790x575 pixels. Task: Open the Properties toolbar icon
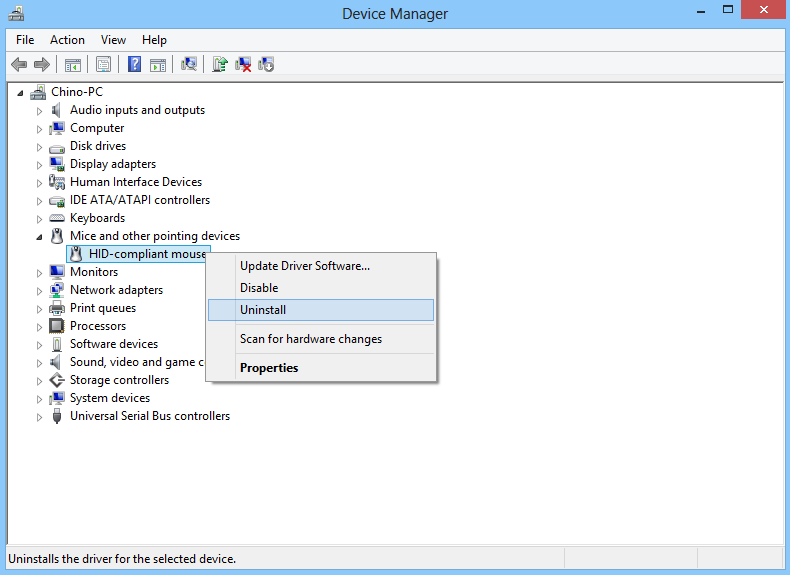tap(103, 65)
